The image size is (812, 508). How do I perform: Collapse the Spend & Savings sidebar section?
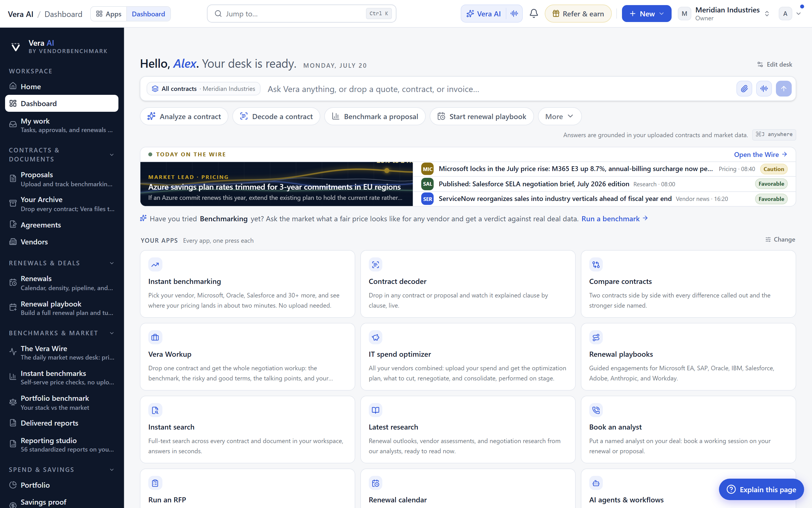pos(112,470)
